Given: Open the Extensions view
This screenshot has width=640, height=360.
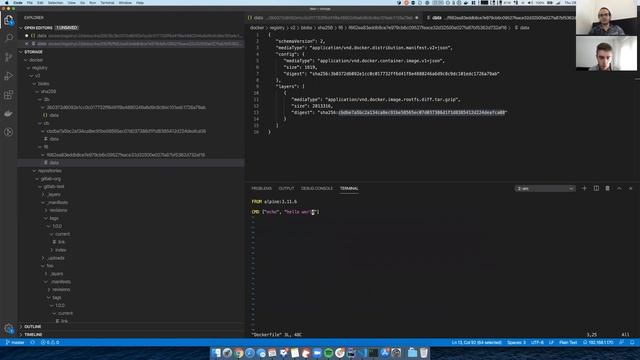Looking at the screenshot, I should point(9,95).
